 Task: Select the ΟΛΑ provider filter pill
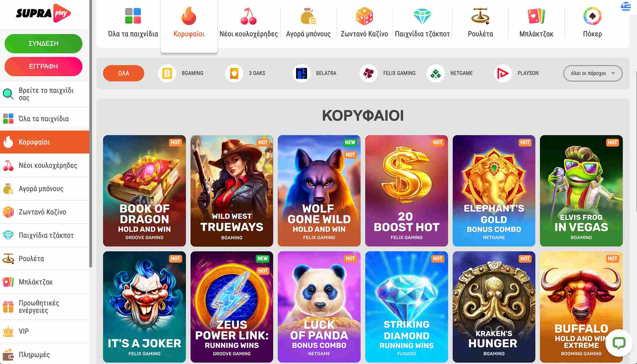coord(124,73)
